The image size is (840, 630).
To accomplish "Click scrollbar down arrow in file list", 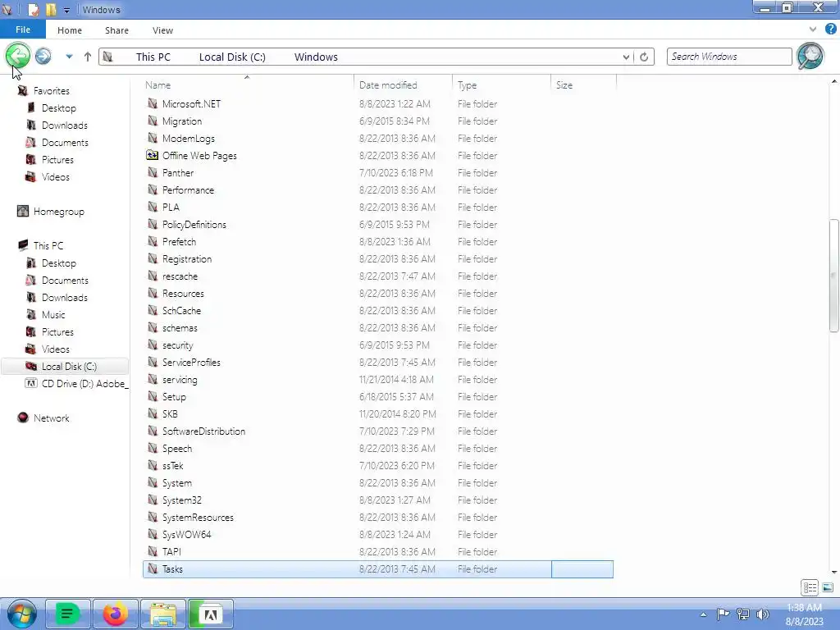I will point(834,573).
